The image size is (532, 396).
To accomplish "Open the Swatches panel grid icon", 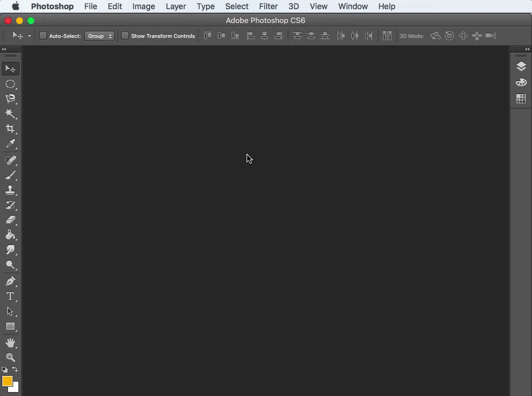I will (521, 99).
